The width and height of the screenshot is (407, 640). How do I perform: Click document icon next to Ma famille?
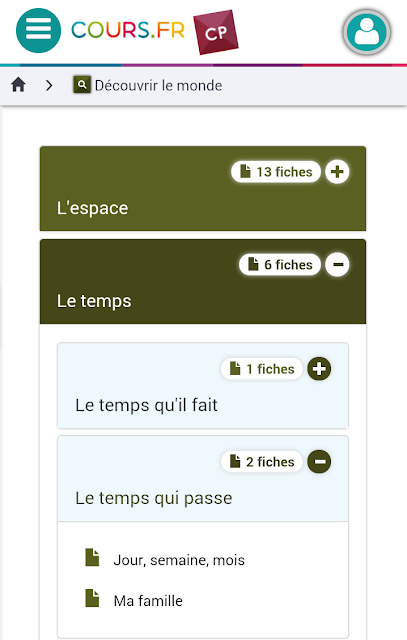(x=92, y=598)
